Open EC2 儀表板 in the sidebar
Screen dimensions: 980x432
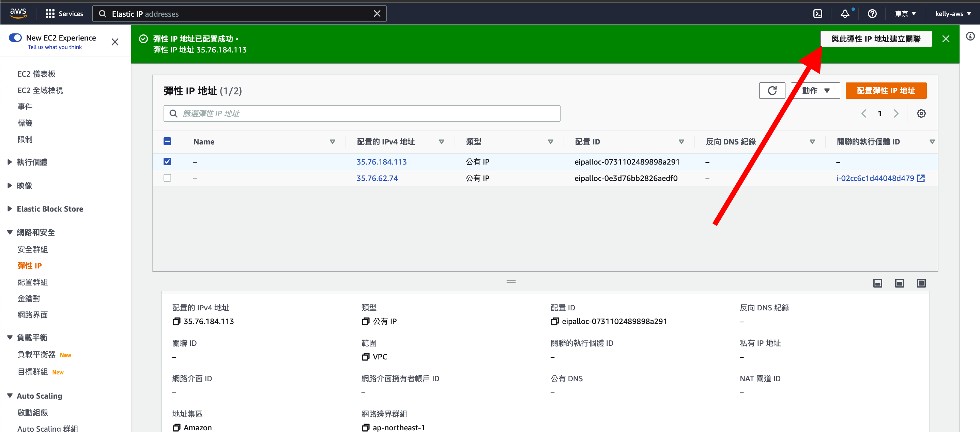[36, 74]
